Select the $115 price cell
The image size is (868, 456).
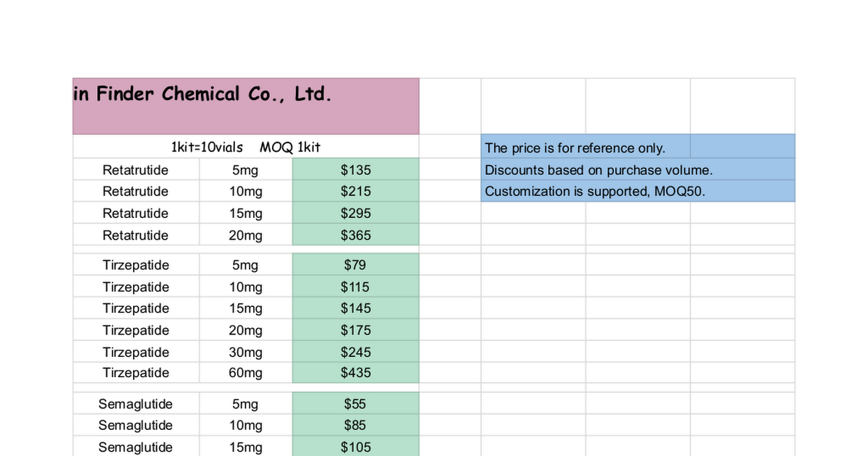tap(356, 287)
